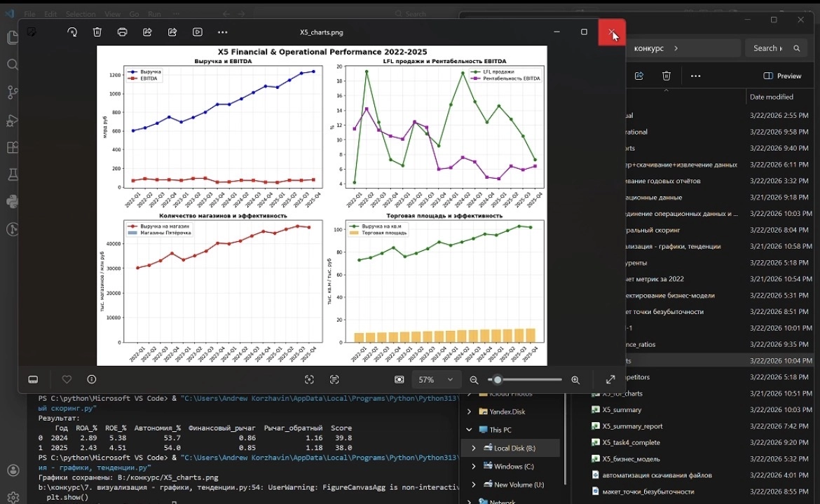Open VS Code Source Control view
820x504 pixels.
[x=13, y=93]
